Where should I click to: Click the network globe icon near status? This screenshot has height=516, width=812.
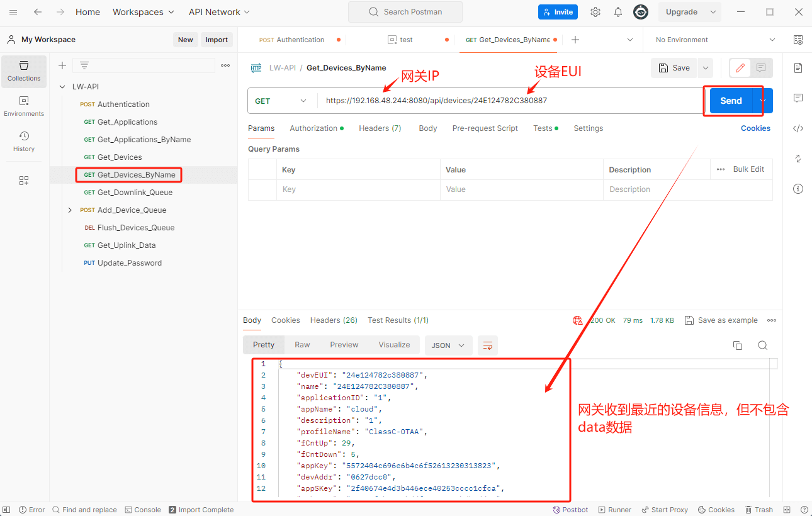(577, 320)
